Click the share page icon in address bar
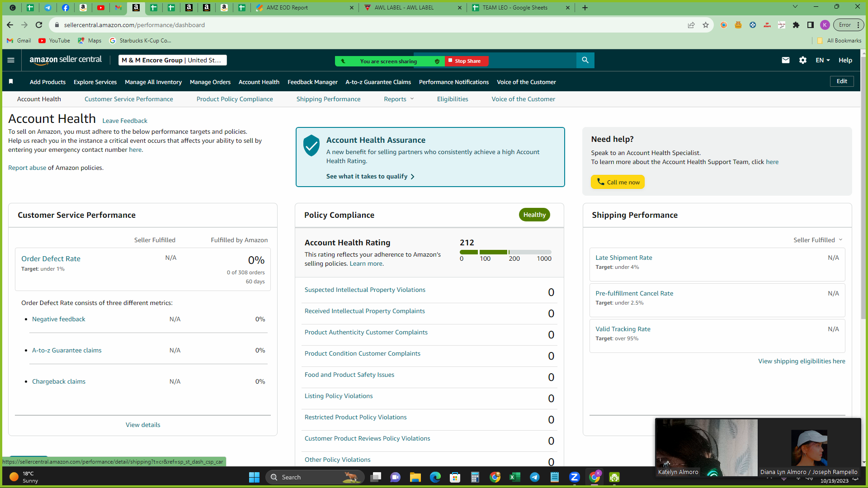868x488 pixels. (x=691, y=25)
